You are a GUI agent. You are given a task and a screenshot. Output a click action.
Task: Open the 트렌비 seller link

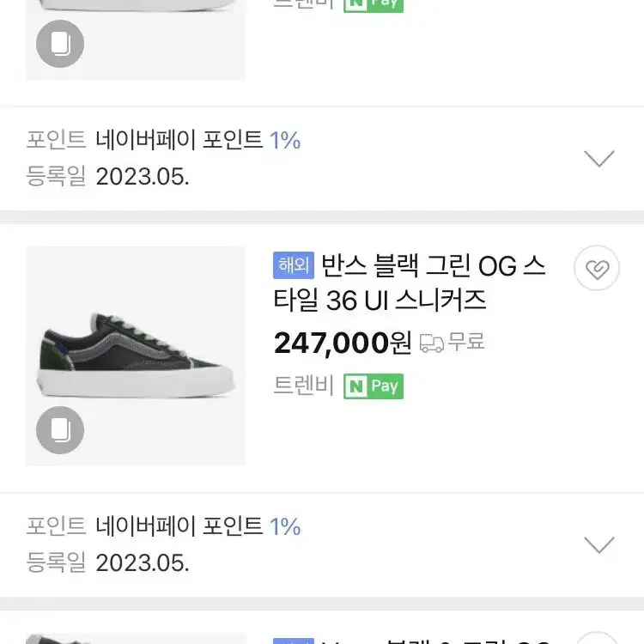(303, 386)
